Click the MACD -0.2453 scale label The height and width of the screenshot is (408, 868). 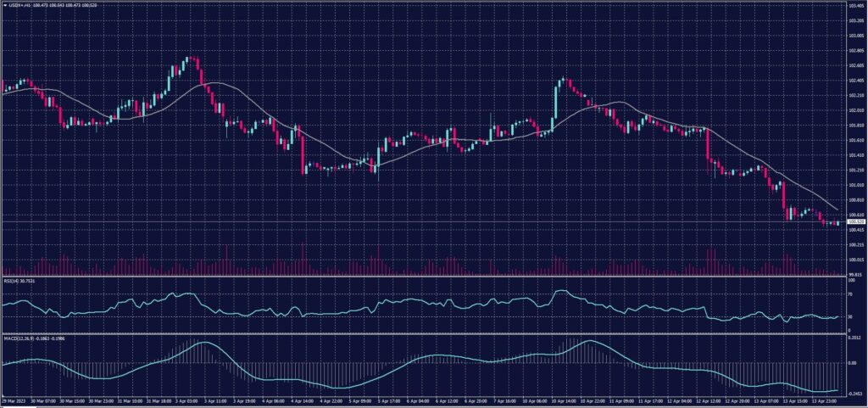pos(854,393)
